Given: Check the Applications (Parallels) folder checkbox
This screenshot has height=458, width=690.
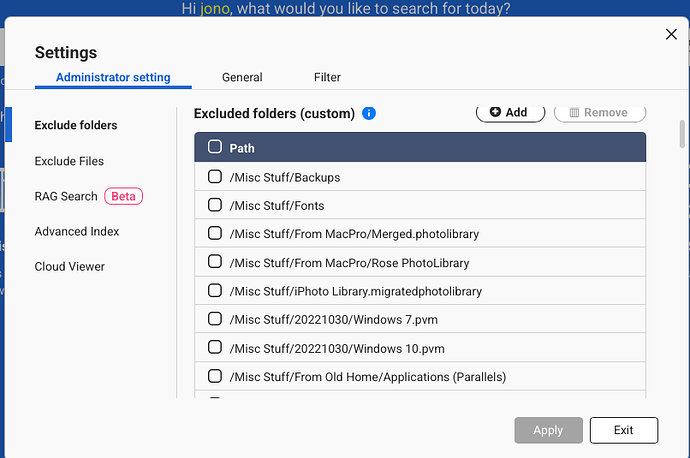Looking at the screenshot, I should point(215,376).
